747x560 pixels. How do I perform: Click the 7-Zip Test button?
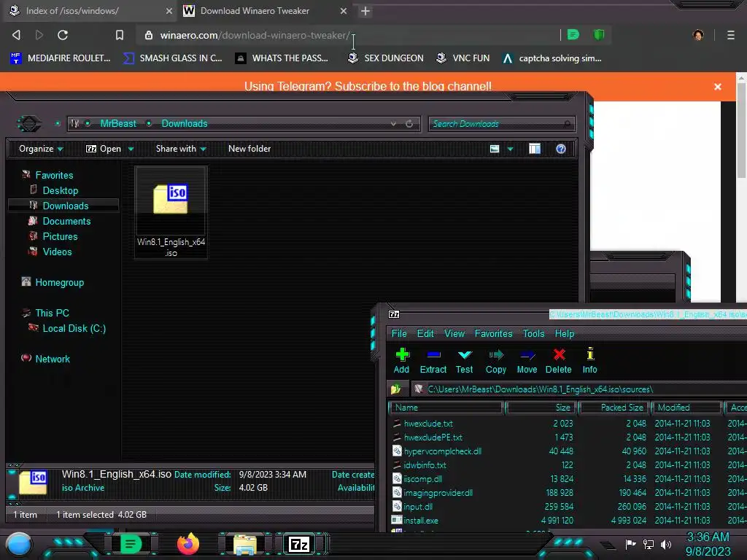pos(464,360)
